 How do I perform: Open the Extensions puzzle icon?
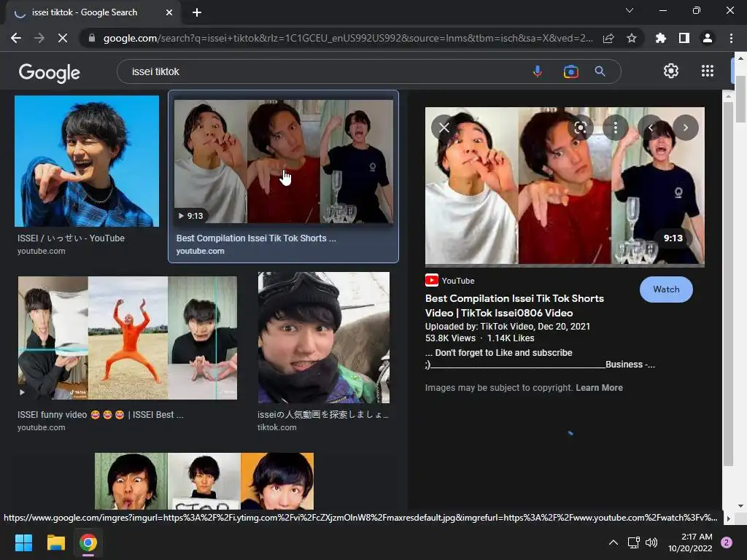(x=660, y=38)
